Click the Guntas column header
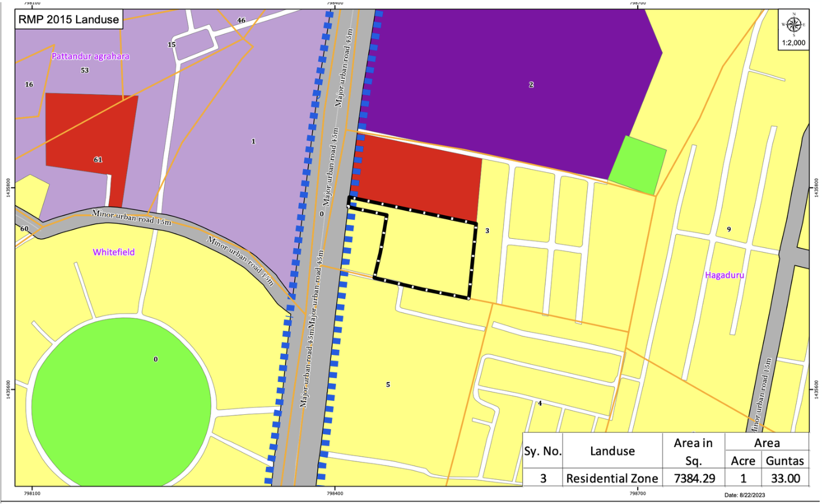 pos(785,461)
